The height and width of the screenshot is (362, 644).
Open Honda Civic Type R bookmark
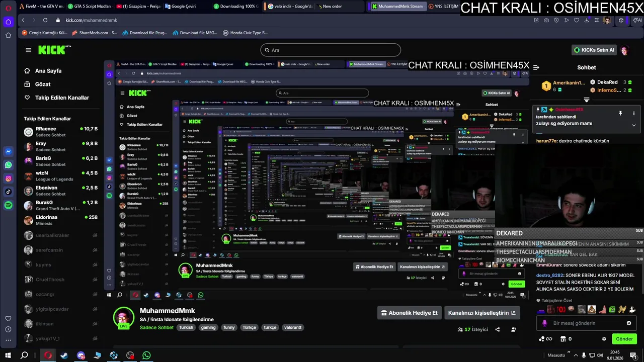(x=245, y=33)
